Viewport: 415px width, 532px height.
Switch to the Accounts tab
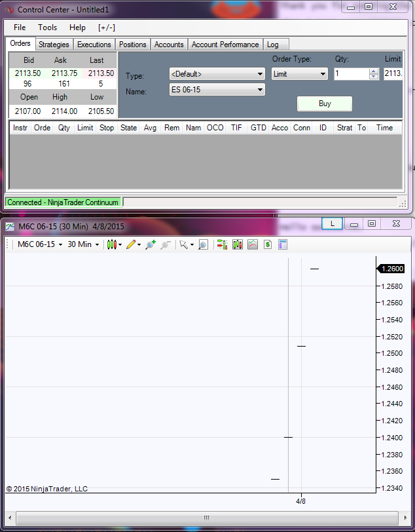point(169,45)
